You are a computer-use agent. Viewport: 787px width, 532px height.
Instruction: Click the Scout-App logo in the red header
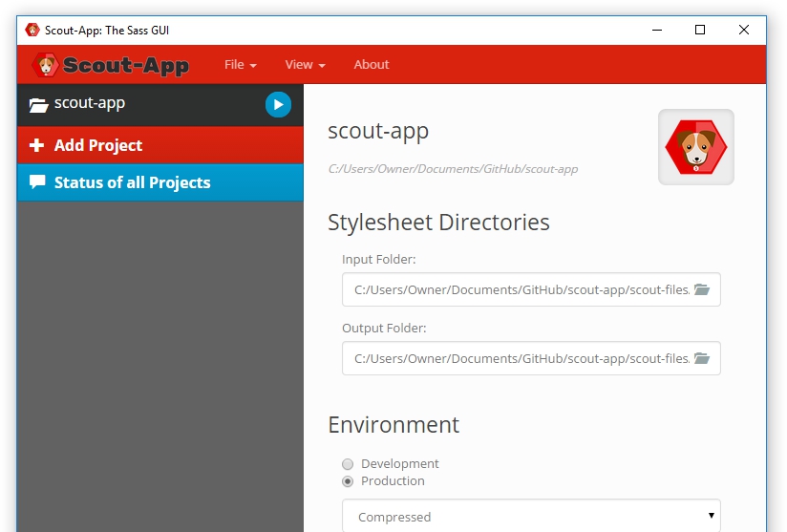111,65
